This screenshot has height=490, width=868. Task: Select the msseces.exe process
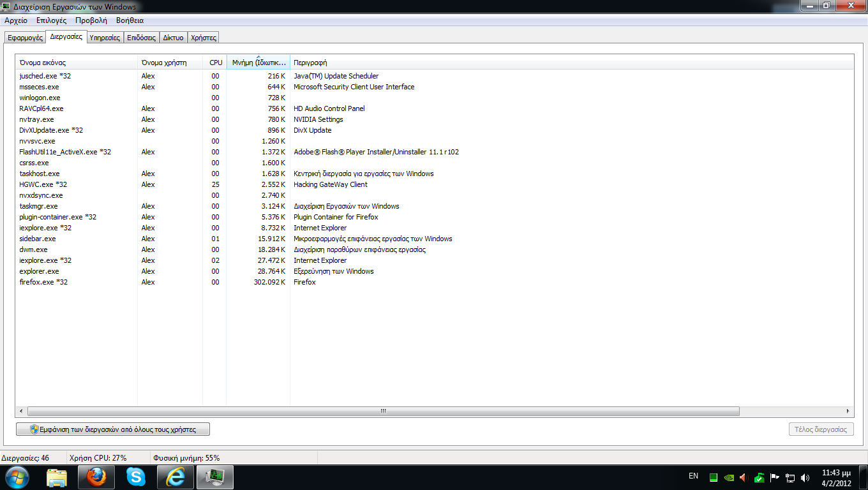435,87
